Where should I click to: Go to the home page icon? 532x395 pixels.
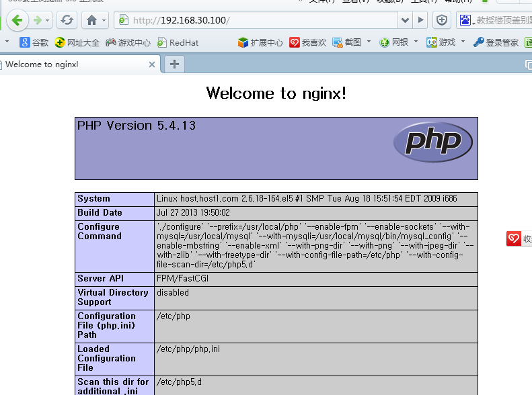(91, 20)
